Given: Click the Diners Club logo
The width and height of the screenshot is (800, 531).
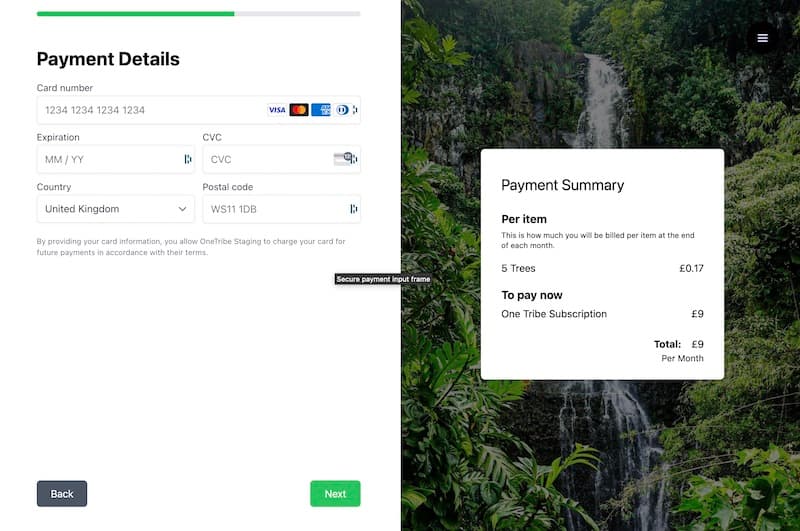Looking at the screenshot, I should [x=342, y=110].
